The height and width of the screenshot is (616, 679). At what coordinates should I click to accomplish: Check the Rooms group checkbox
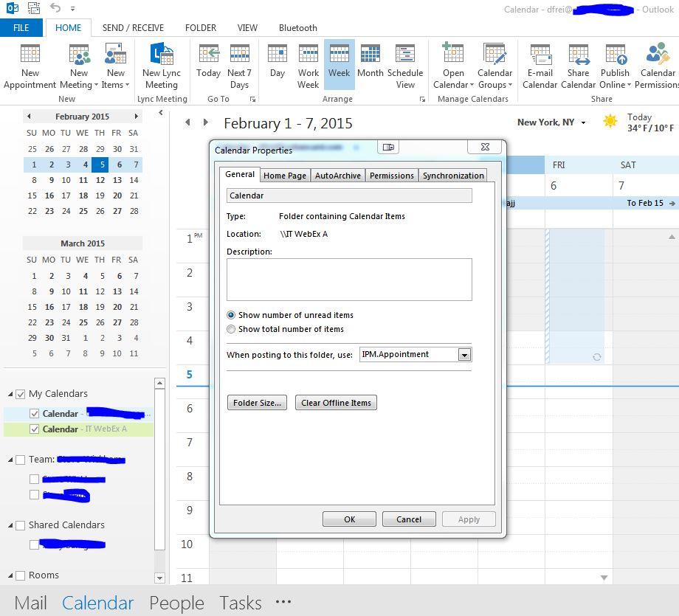pyautogui.click(x=21, y=575)
